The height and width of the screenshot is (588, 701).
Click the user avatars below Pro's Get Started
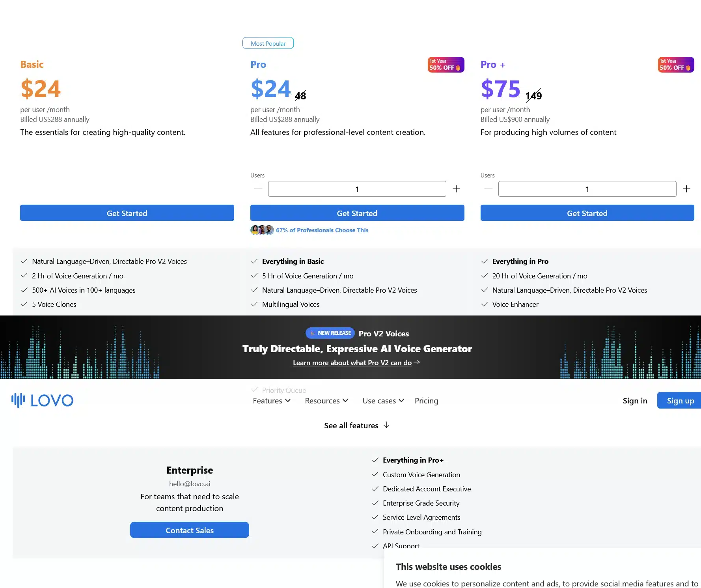pos(261,230)
